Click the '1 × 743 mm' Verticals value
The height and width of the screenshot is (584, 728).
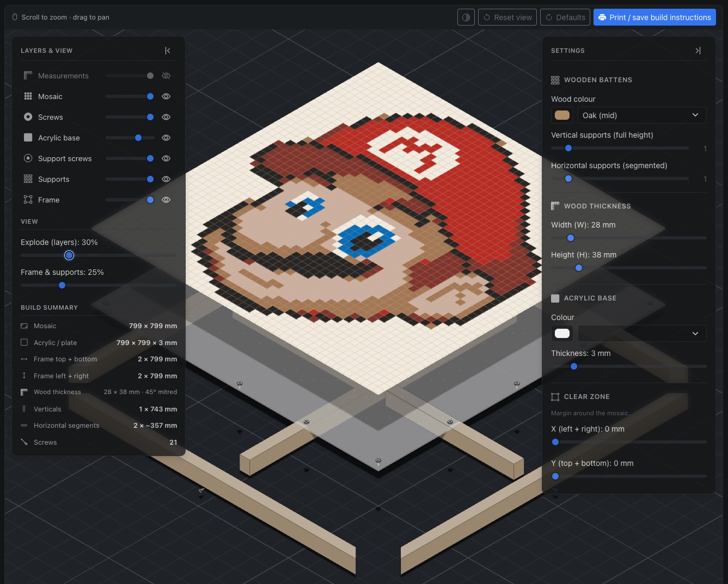(x=158, y=409)
